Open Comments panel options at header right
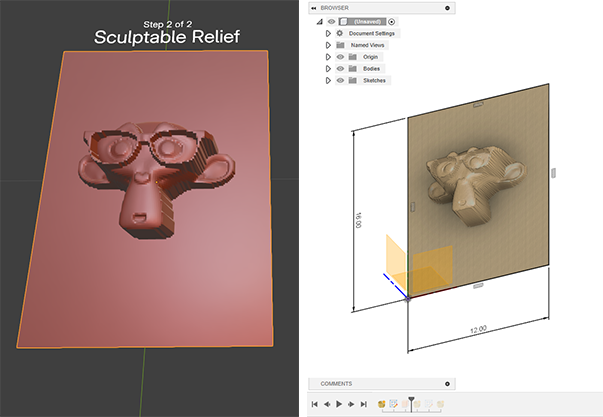The image size is (603, 417). pyautogui.click(x=447, y=383)
